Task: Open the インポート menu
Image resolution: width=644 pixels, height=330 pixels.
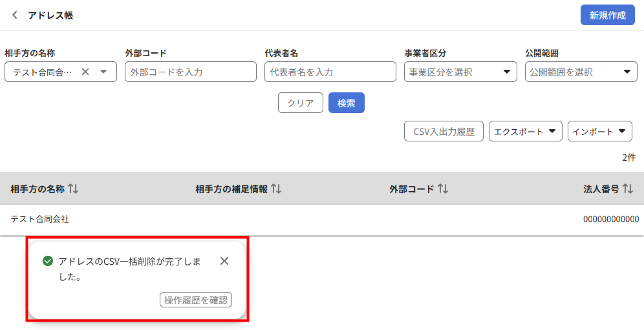Action: 599,131
